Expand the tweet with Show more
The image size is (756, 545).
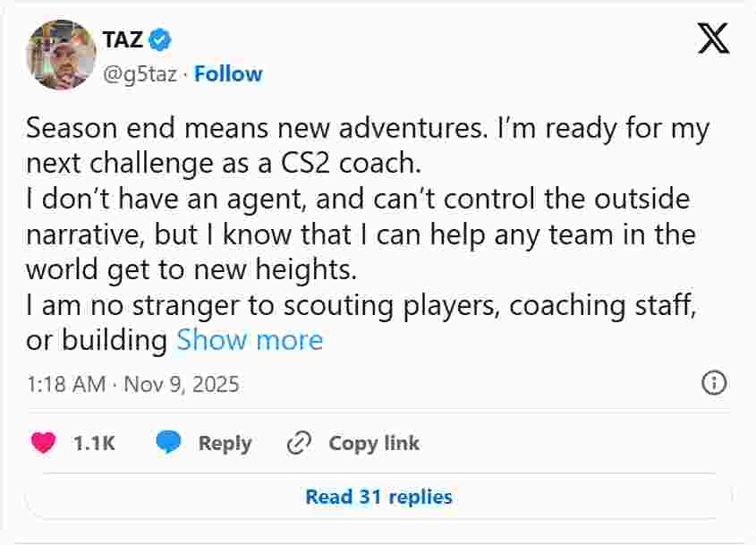[x=250, y=340]
